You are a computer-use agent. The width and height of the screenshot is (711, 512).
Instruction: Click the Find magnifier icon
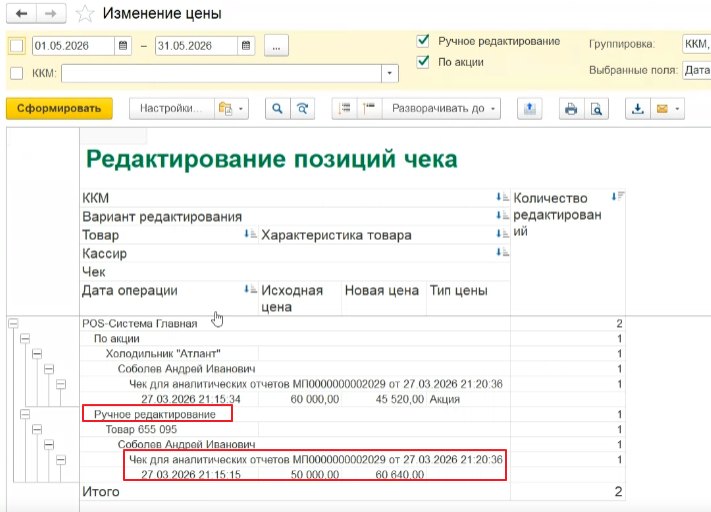tap(277, 108)
